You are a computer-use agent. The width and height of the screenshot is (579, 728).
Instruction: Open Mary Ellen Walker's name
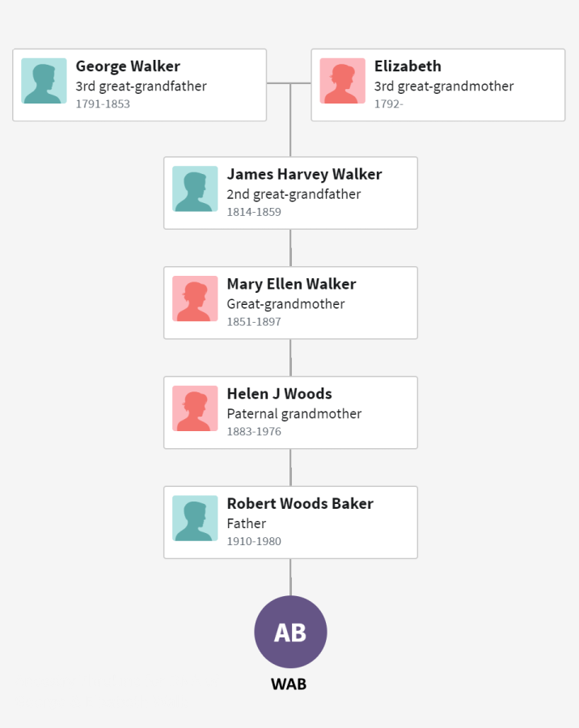tap(291, 284)
